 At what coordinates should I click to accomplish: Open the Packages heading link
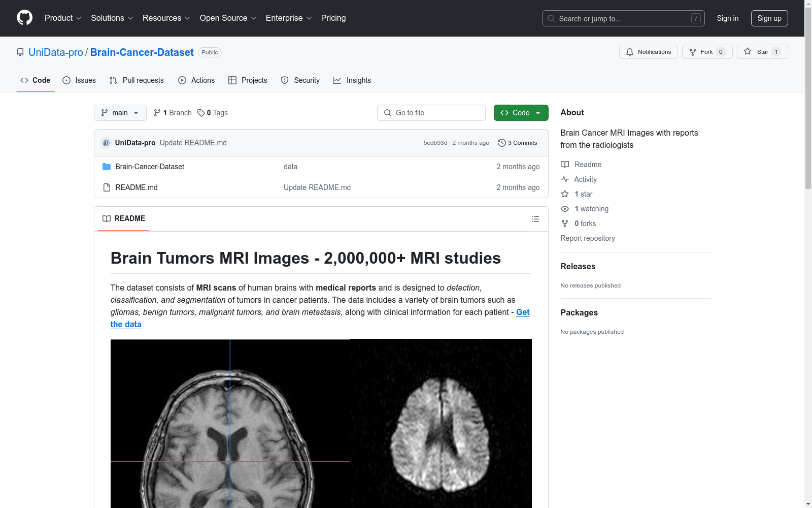(579, 312)
